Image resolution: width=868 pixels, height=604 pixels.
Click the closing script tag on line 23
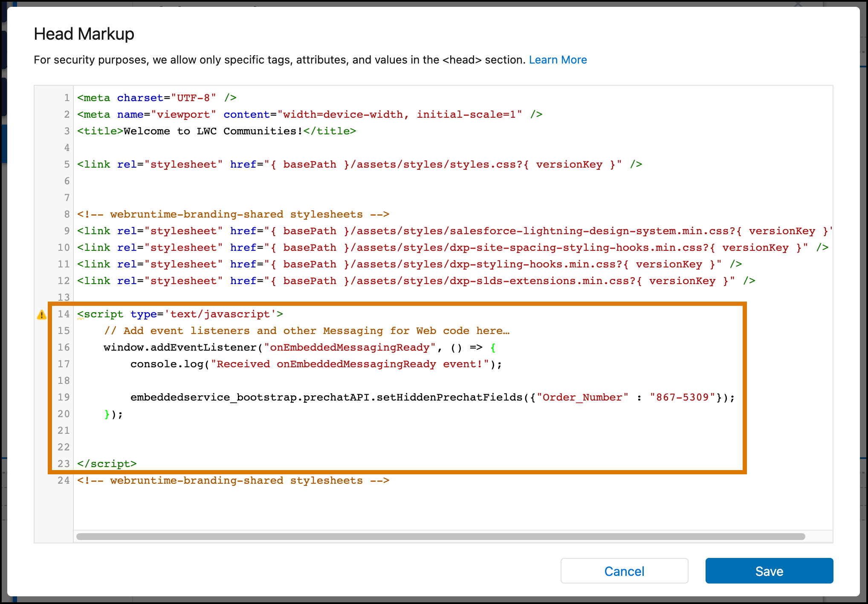click(x=107, y=464)
